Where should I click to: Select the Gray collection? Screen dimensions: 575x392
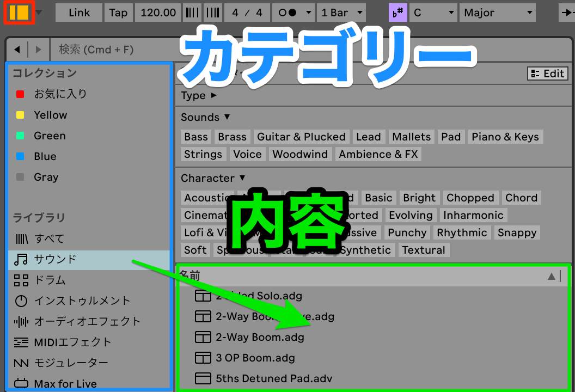click(x=89, y=177)
